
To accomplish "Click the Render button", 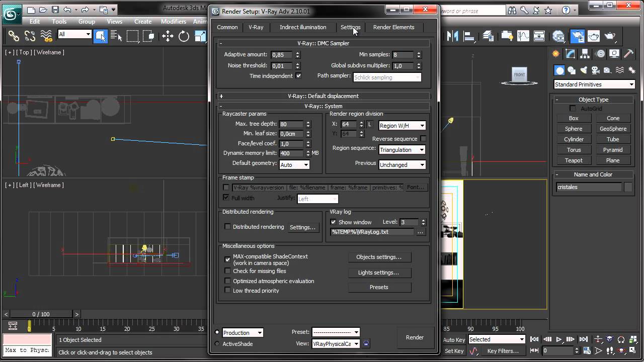I will tap(415, 337).
